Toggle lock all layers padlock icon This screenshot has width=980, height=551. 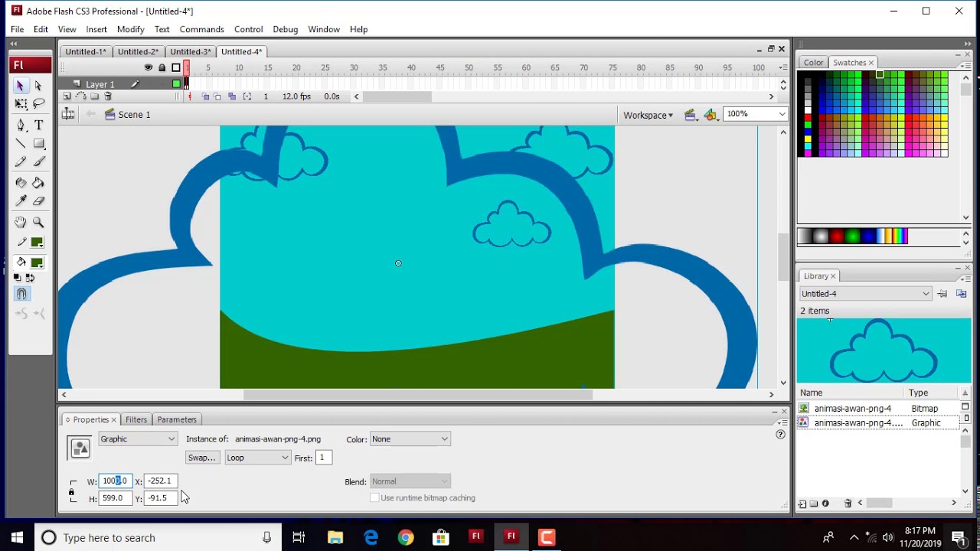pos(162,67)
